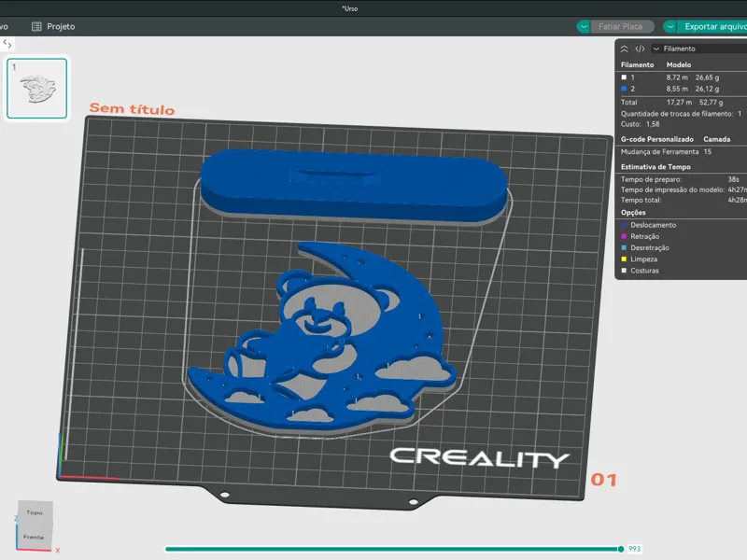
Task: Click the G-code view code-brackets icon
Action: point(640,49)
